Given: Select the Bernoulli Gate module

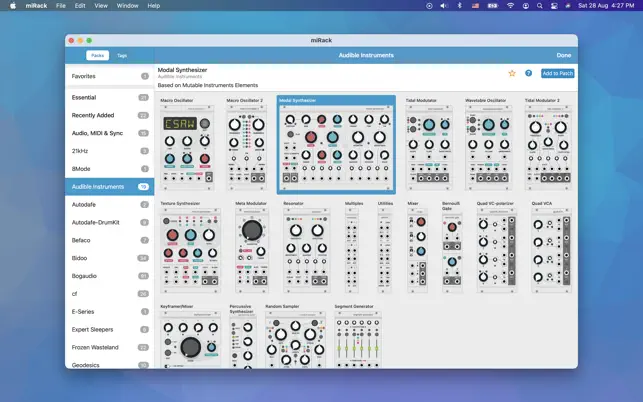Looking at the screenshot, I should tap(452, 253).
